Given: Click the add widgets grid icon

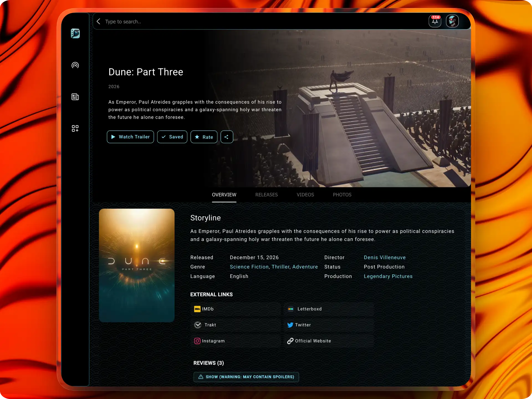Looking at the screenshot, I should click(75, 128).
